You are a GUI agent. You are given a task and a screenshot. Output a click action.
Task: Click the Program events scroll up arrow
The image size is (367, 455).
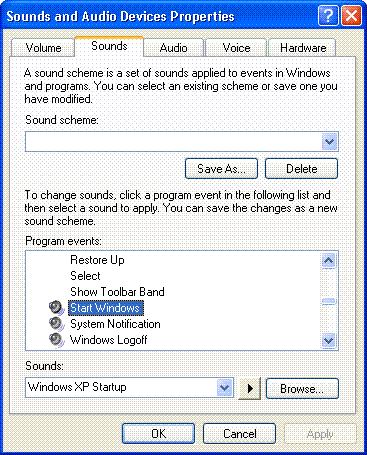(329, 260)
